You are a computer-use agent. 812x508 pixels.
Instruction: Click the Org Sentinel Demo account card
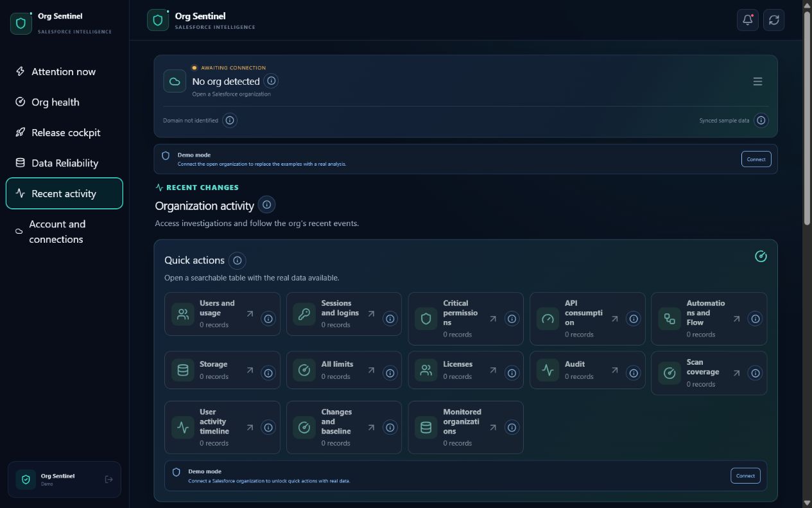coord(64,479)
